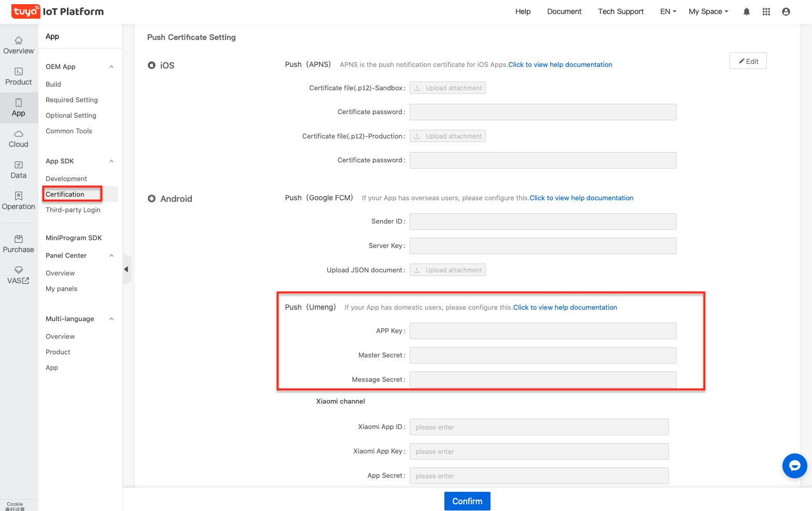The width and height of the screenshot is (812, 511).
Task: Open the EN language dropdown
Action: [x=668, y=12]
